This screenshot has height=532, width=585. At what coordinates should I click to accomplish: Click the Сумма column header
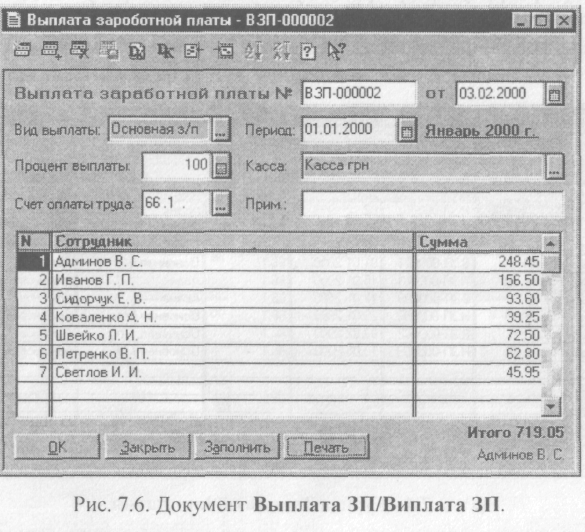478,242
